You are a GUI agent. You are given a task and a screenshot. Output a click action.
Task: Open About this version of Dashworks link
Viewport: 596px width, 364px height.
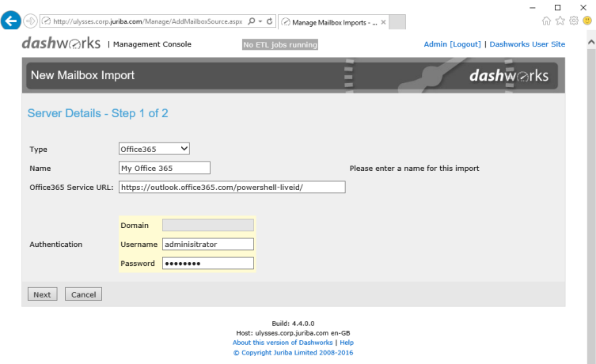pyautogui.click(x=283, y=343)
